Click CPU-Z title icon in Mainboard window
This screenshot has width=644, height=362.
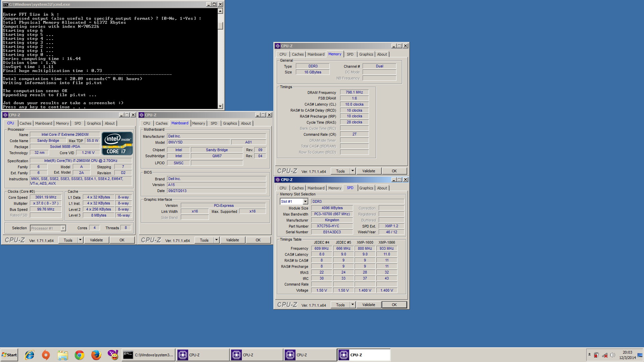click(x=142, y=115)
